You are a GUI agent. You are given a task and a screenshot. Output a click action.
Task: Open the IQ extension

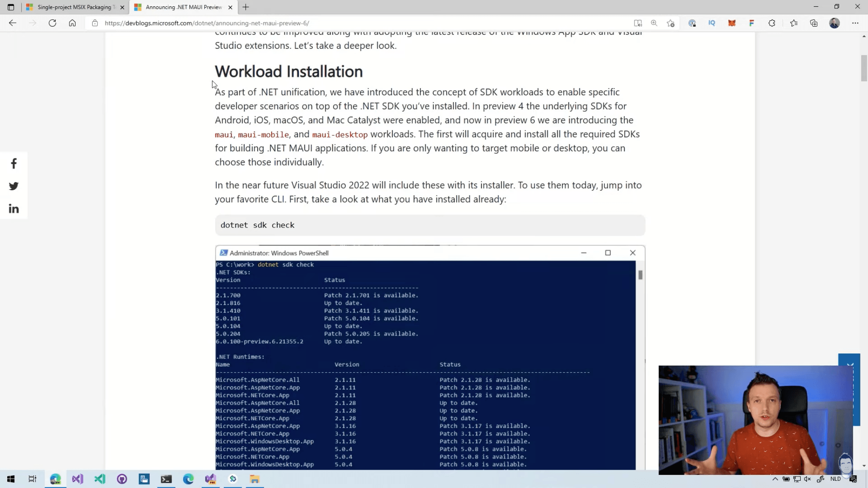coord(712,23)
